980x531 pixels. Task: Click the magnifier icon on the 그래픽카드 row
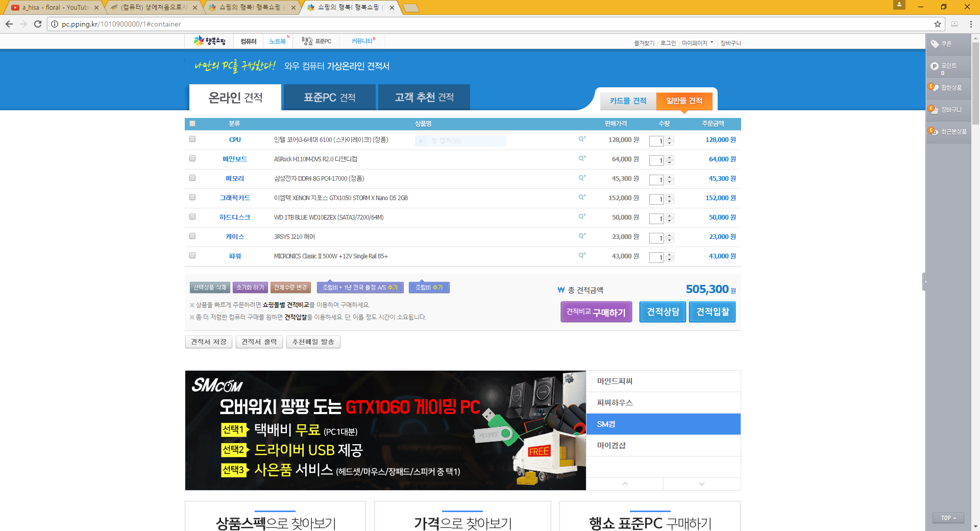point(582,197)
